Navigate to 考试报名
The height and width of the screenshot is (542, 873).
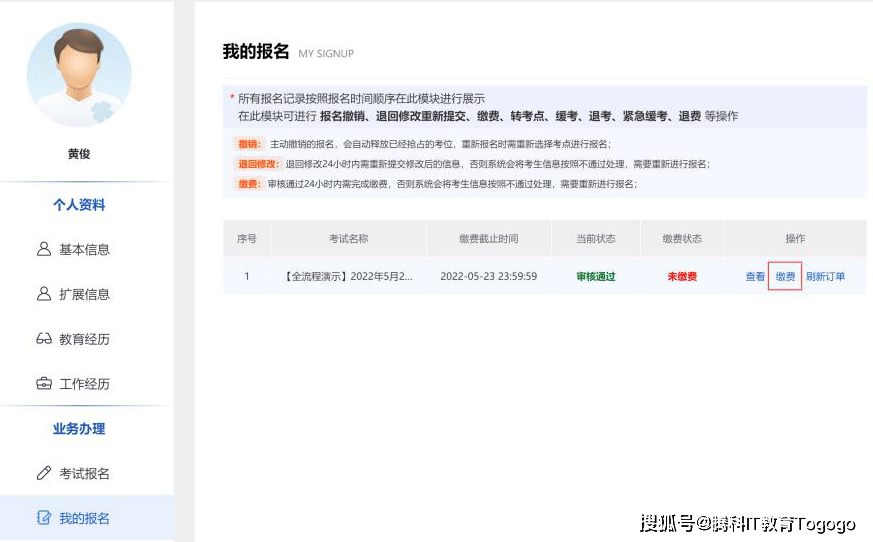(x=87, y=473)
